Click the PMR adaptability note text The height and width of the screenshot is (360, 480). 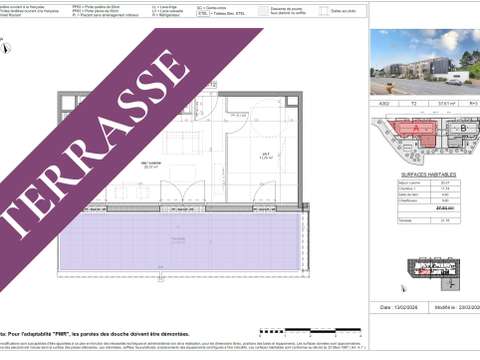95,334
